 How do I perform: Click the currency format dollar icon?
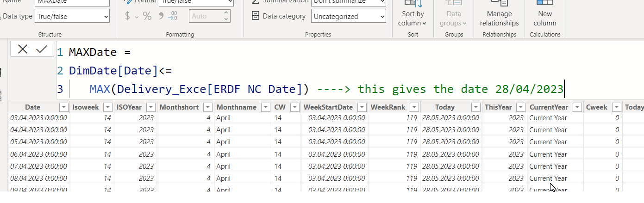128,16
